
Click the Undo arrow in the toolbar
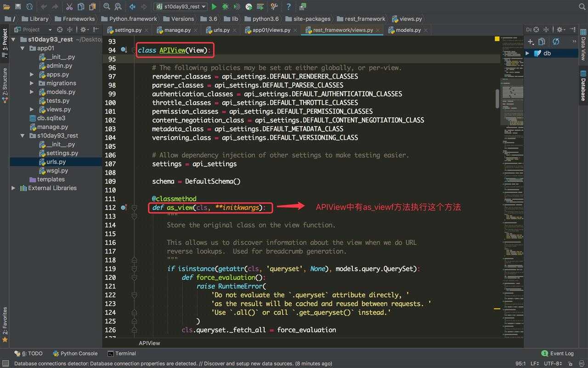(44, 6)
